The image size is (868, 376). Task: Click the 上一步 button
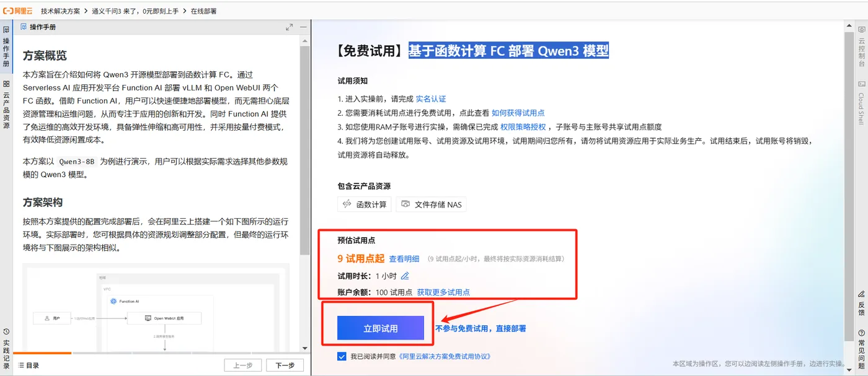(x=242, y=365)
